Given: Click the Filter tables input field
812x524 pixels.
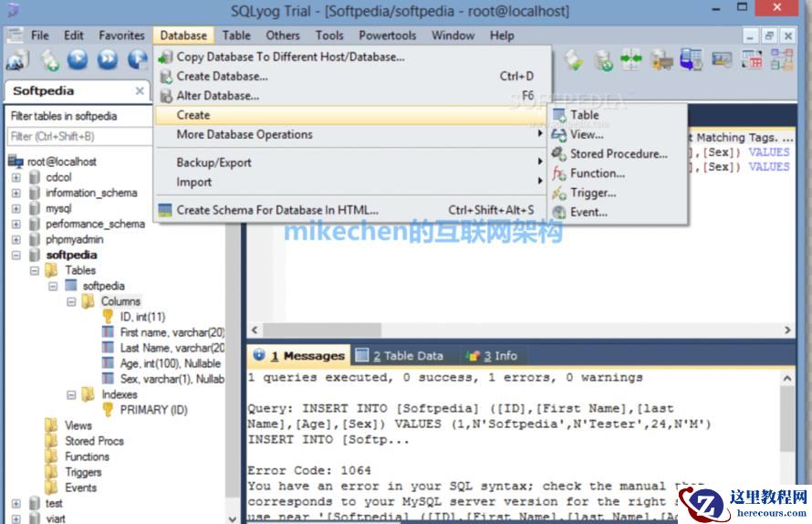Looking at the screenshot, I should point(79,137).
